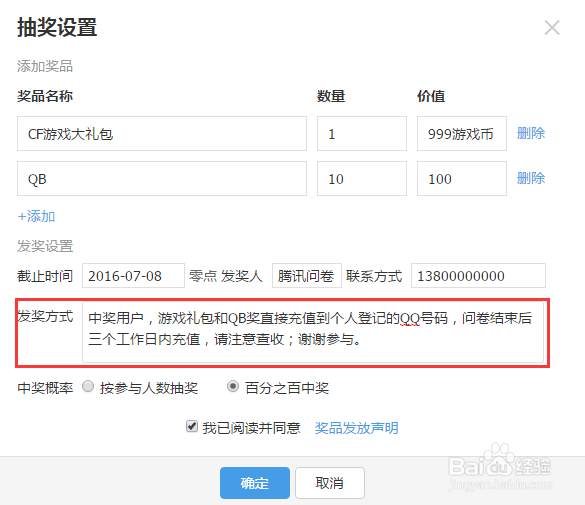This screenshot has width=585, height=505.
Task: Click the value field showing 999游戏币
Action: click(462, 134)
